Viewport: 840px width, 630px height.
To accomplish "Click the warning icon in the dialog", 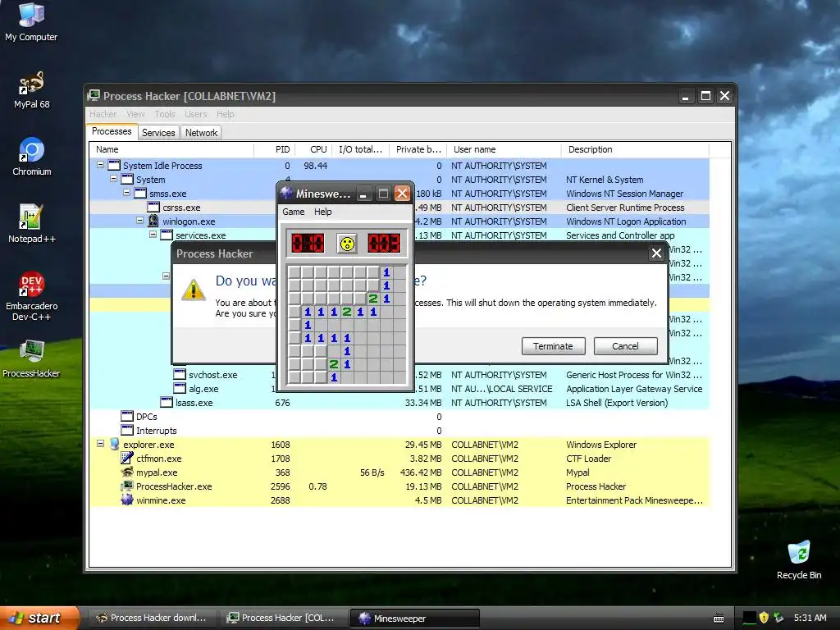I will click(x=194, y=290).
